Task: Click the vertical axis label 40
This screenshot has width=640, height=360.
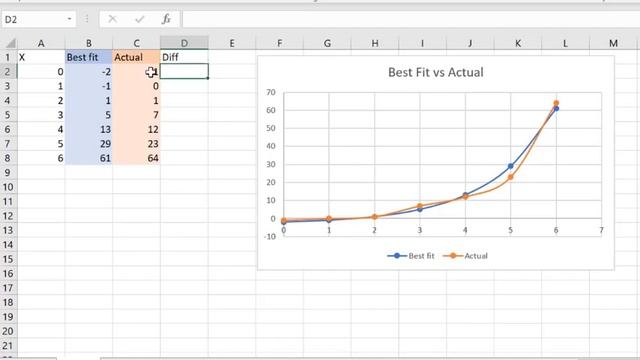Action: [x=271, y=146]
